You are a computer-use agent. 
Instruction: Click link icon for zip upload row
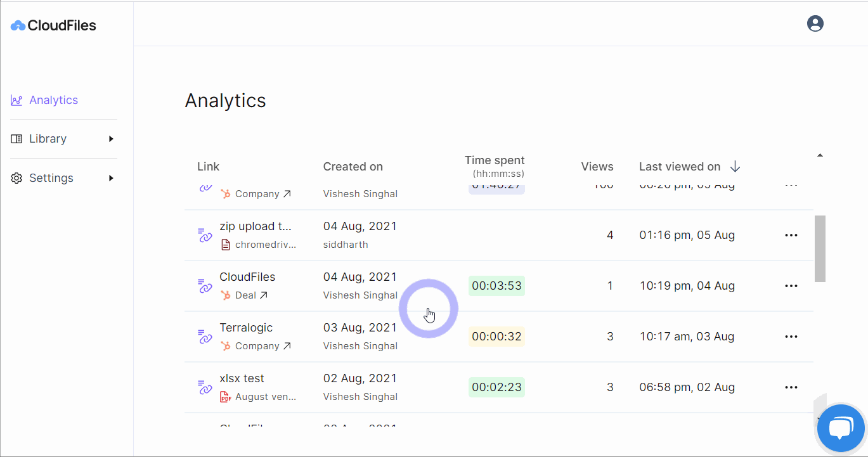click(x=205, y=235)
